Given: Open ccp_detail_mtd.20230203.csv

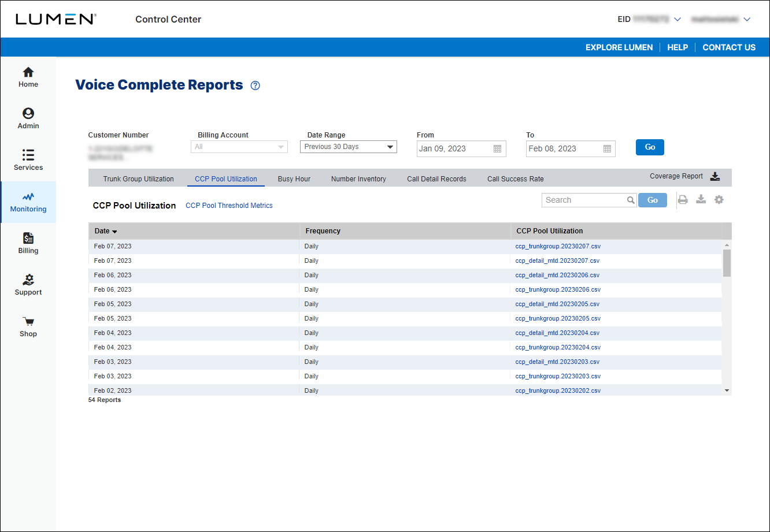Looking at the screenshot, I should (x=557, y=362).
